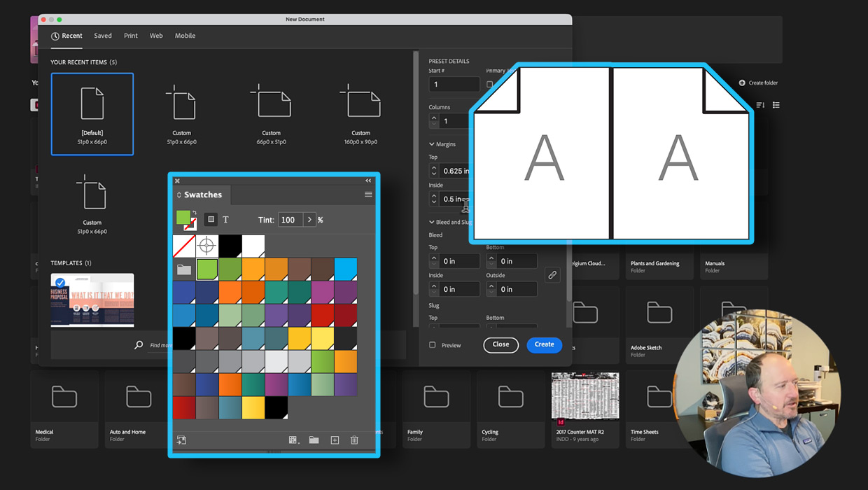Click the Create folder plus icon
This screenshot has width=868, height=490.
pos(742,83)
